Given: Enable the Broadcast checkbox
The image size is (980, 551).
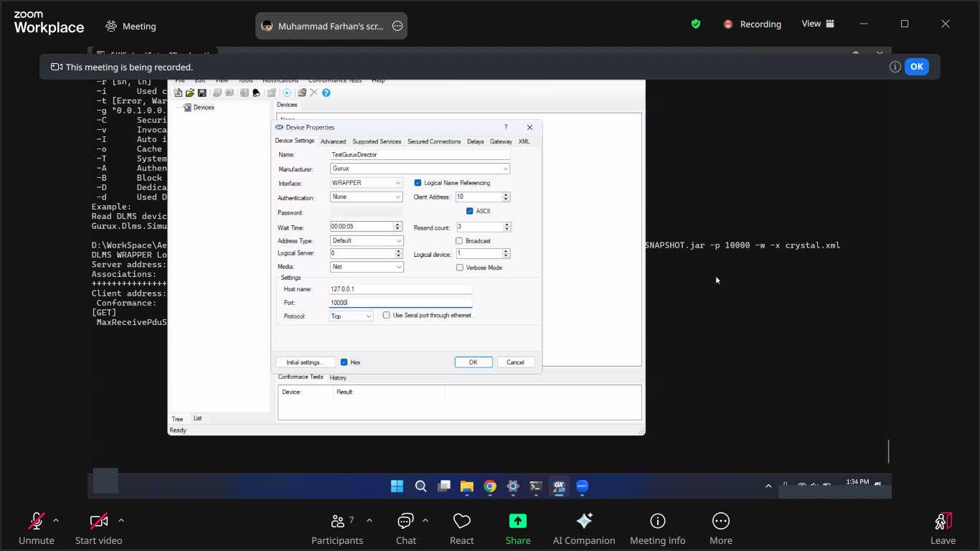Looking at the screenshot, I should (x=459, y=241).
